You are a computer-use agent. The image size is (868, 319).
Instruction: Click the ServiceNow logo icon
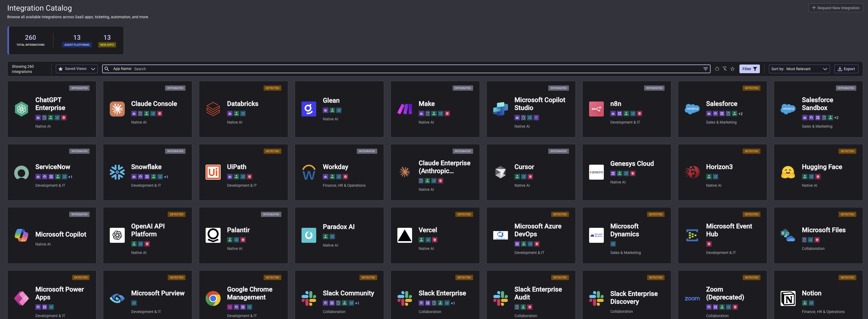pos(21,172)
